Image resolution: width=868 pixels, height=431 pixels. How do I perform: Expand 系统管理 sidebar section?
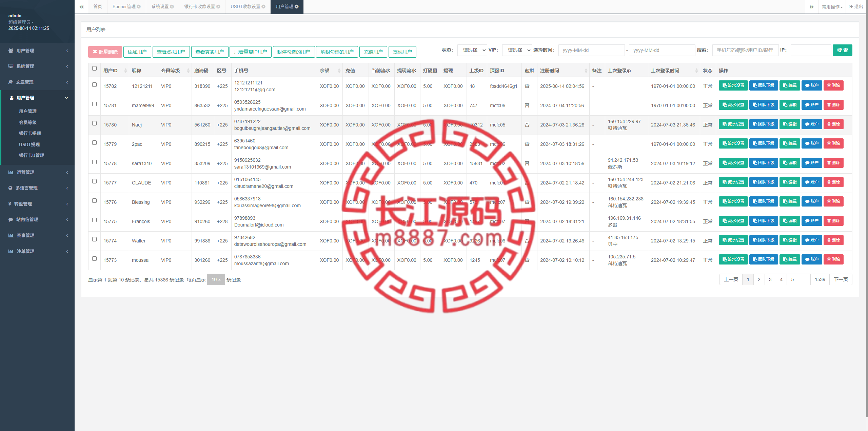[x=37, y=66]
